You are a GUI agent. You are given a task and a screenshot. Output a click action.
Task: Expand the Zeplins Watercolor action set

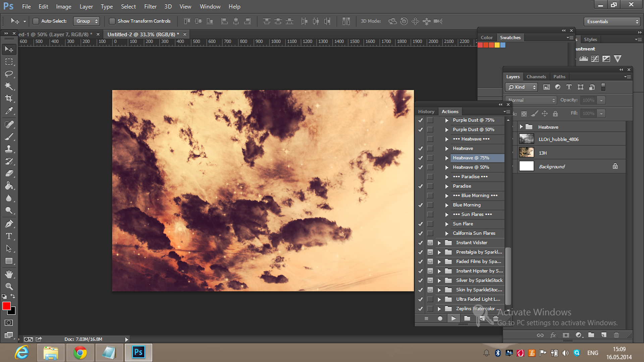click(x=439, y=309)
